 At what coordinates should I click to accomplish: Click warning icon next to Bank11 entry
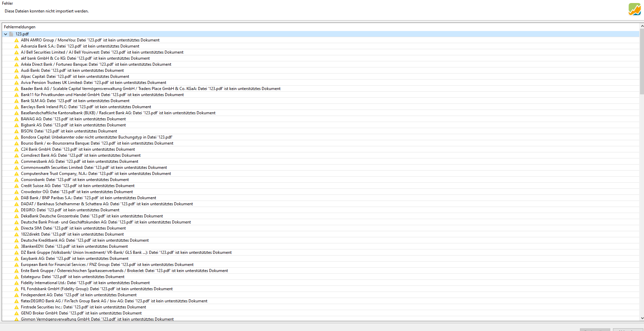(x=17, y=95)
